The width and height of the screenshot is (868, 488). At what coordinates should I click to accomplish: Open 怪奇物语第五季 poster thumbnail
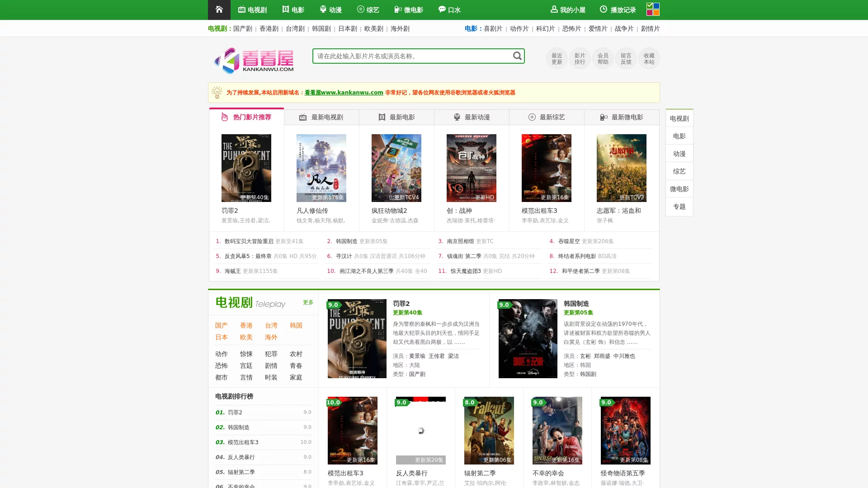(626, 430)
